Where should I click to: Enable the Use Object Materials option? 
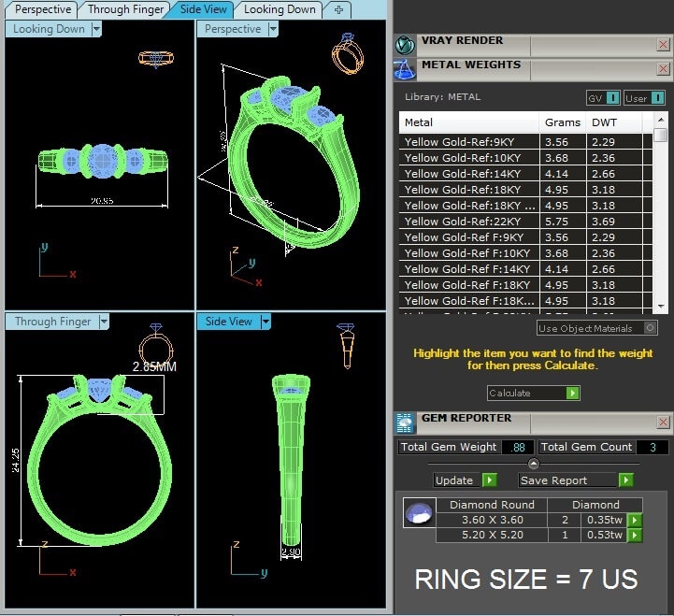tap(651, 328)
